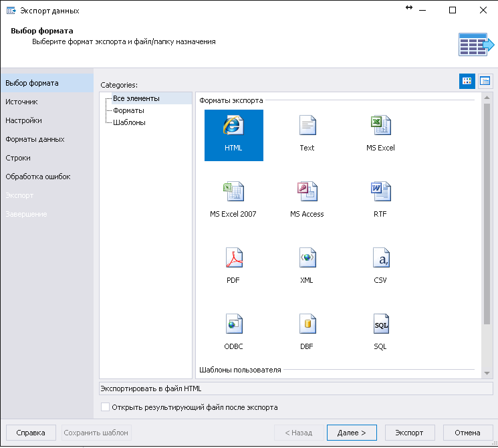This screenshot has height=448, width=498.
Task: Open the 'Обработка ошибок' step
Action: coord(47,177)
